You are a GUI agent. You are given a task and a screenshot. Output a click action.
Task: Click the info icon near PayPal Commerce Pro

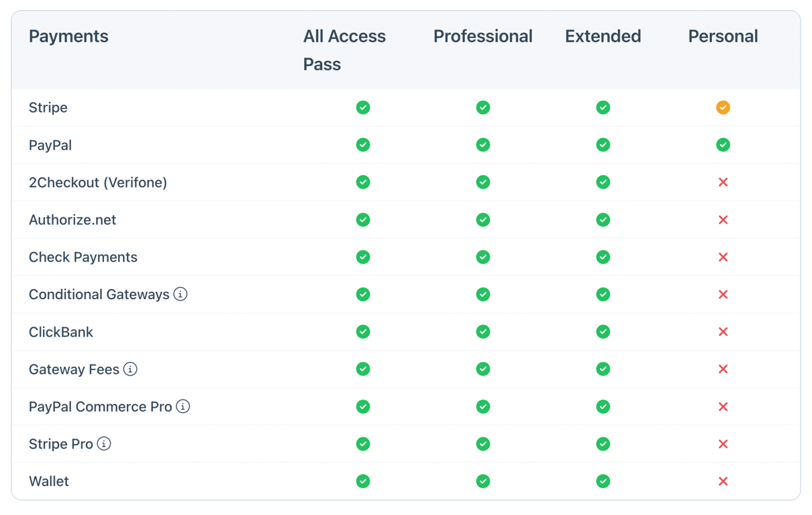pos(182,406)
